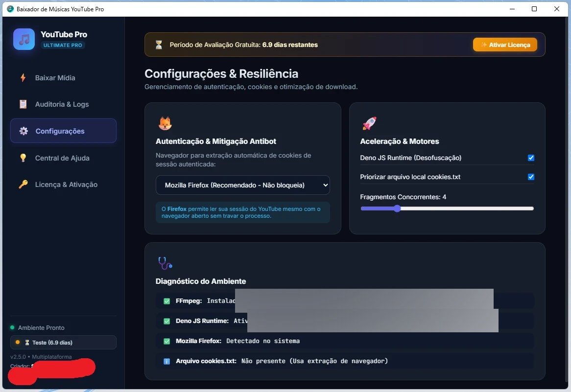Uncheck Priorizar arquivo local cookies.txt
571x392 pixels.
531,177
